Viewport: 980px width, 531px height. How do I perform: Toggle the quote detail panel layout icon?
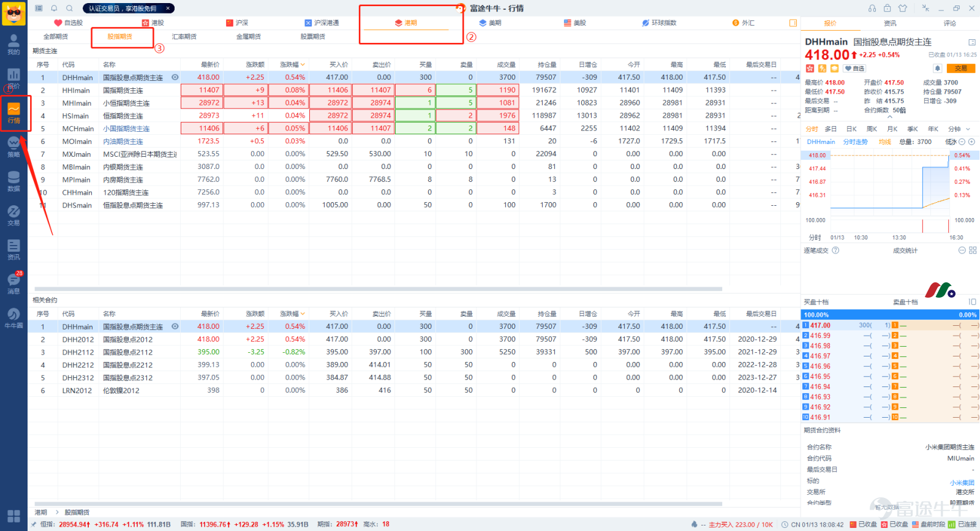point(971,42)
